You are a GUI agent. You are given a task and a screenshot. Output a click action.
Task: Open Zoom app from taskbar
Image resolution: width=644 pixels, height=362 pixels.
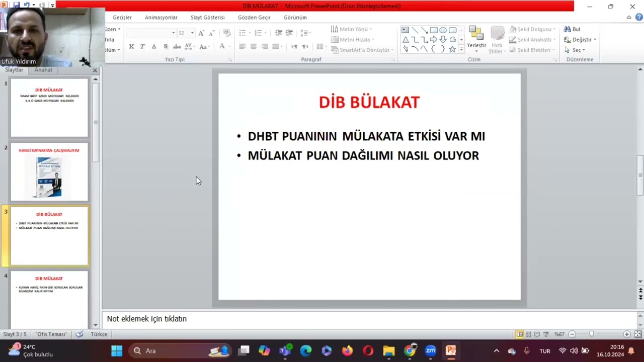pyautogui.click(x=430, y=350)
